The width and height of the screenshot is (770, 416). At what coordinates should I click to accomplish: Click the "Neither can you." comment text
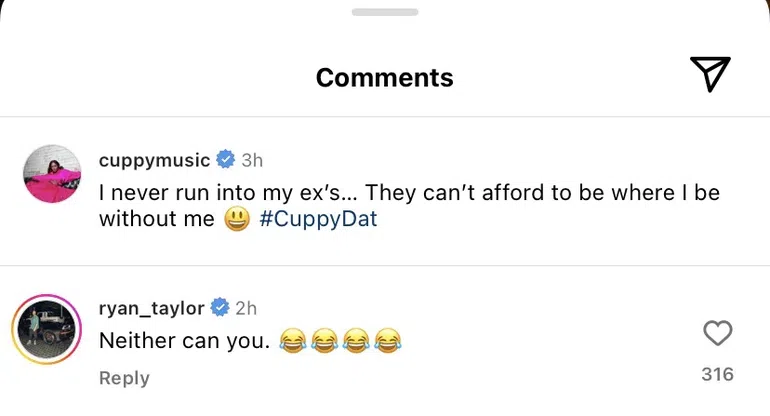point(184,341)
